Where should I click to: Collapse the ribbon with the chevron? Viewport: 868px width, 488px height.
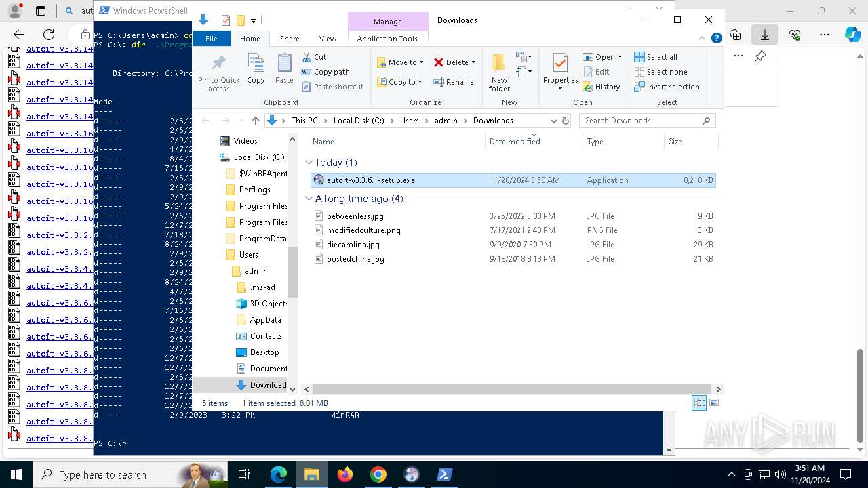703,39
